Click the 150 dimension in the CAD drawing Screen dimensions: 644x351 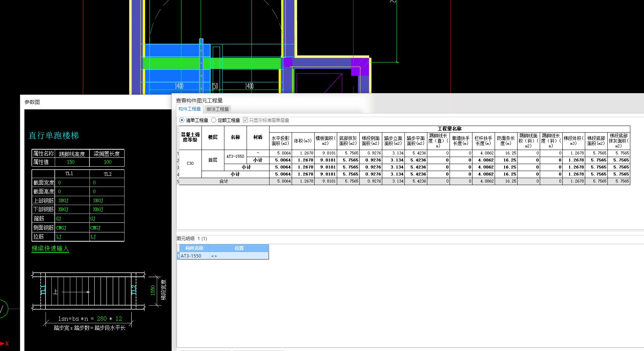[x=215, y=86]
